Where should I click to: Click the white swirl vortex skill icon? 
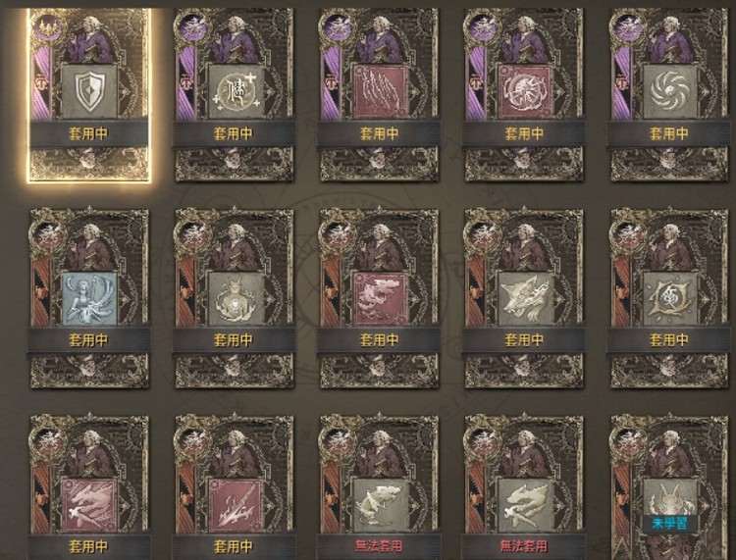click(670, 91)
